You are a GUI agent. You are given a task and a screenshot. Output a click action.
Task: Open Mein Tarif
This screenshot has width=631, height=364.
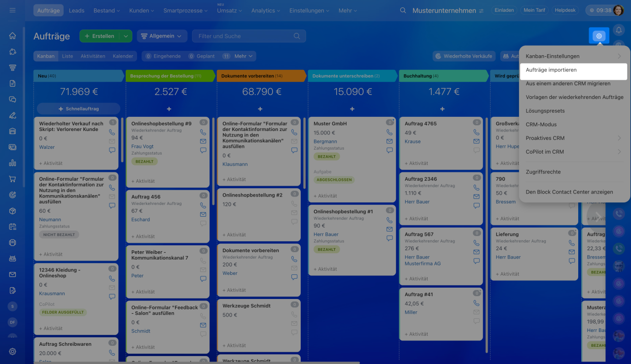534,10
